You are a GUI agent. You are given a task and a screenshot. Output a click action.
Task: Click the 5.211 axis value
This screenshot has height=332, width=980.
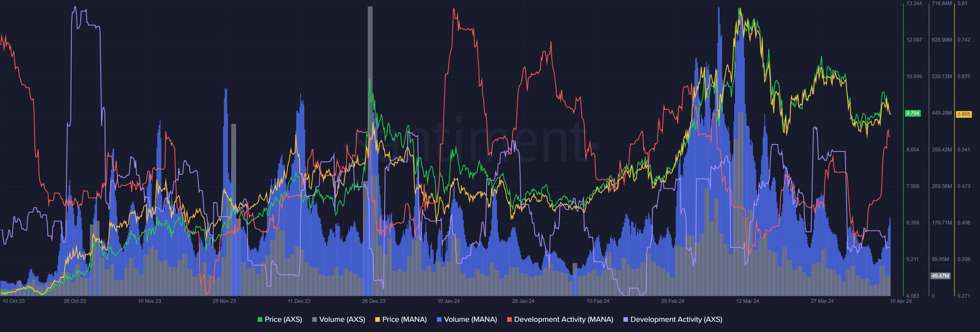point(913,259)
